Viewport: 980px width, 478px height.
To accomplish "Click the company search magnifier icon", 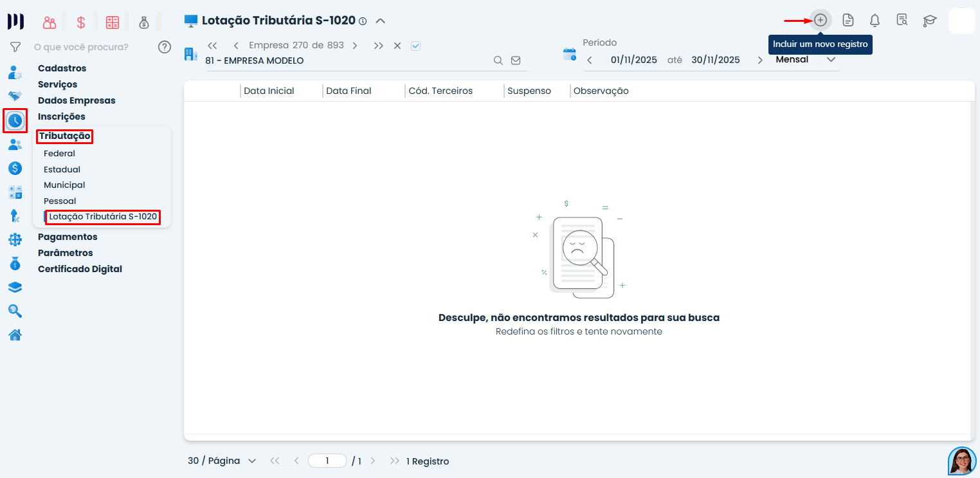I will 498,60.
